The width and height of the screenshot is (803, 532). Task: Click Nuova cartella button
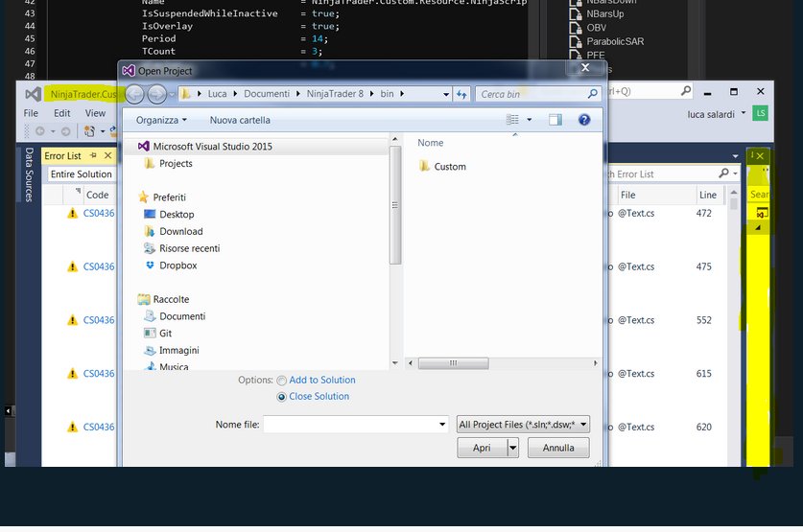[x=240, y=120]
